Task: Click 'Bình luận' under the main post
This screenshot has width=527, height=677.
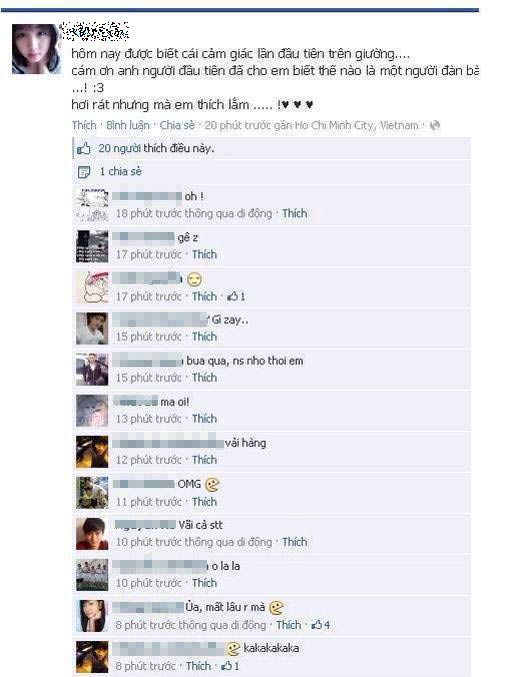Action: click(128, 125)
